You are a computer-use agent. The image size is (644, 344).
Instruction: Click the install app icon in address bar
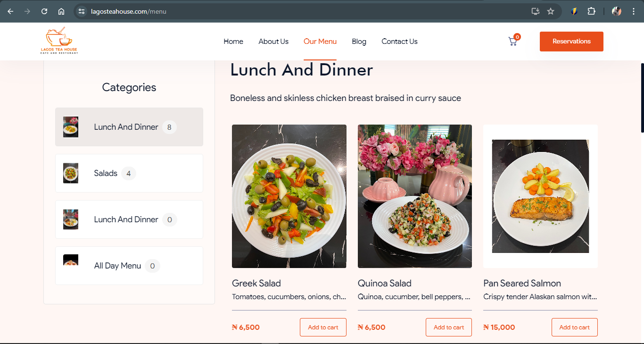point(535,11)
